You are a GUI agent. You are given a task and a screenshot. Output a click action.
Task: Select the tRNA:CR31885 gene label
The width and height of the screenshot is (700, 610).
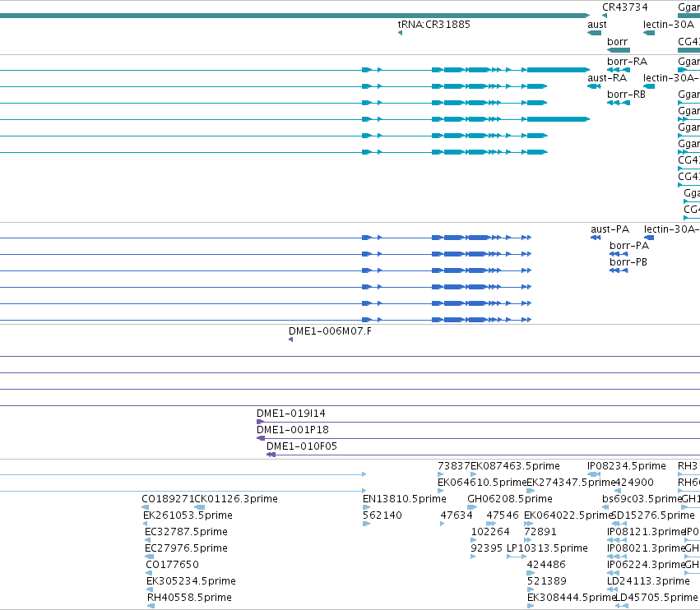(x=434, y=25)
